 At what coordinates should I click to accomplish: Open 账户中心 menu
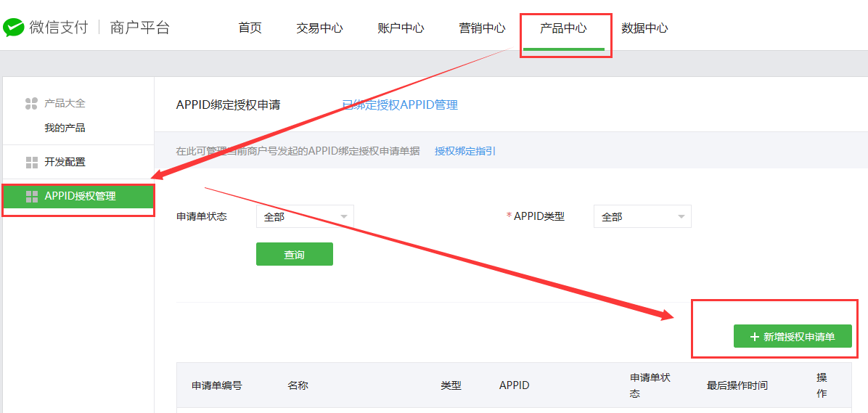401,28
